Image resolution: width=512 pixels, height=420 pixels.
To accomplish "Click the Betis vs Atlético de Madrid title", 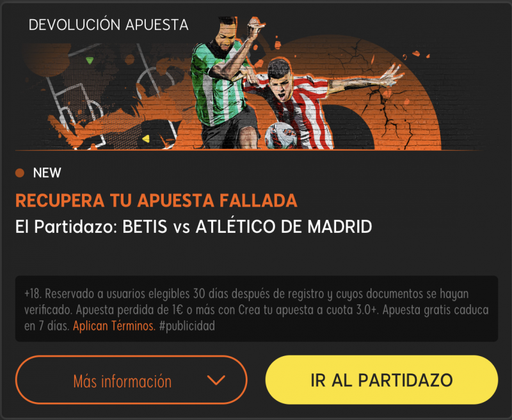I will click(x=194, y=226).
